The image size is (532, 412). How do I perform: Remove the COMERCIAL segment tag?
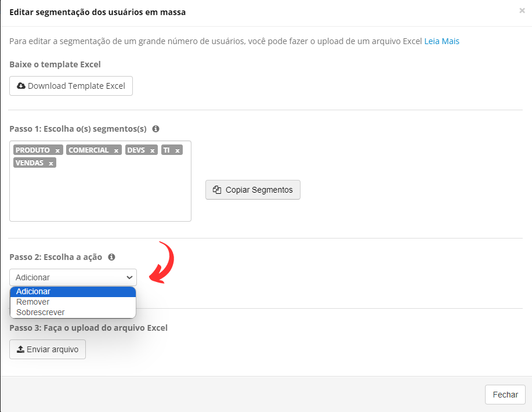point(116,150)
